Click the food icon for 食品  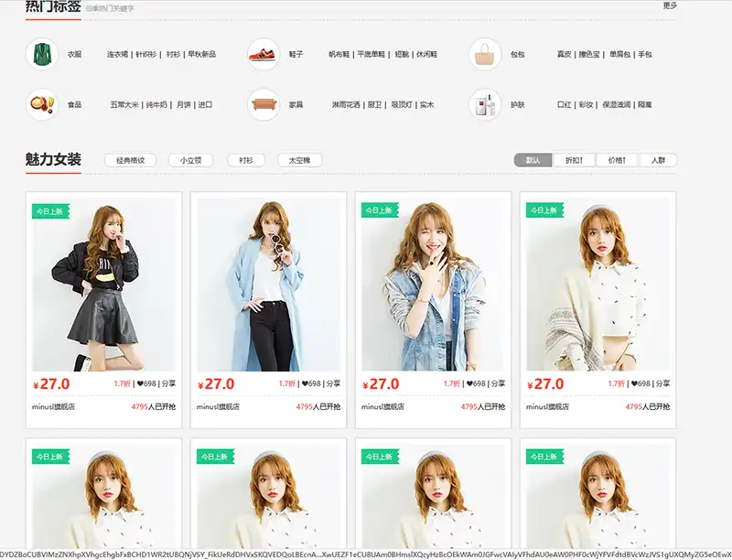click(x=42, y=104)
